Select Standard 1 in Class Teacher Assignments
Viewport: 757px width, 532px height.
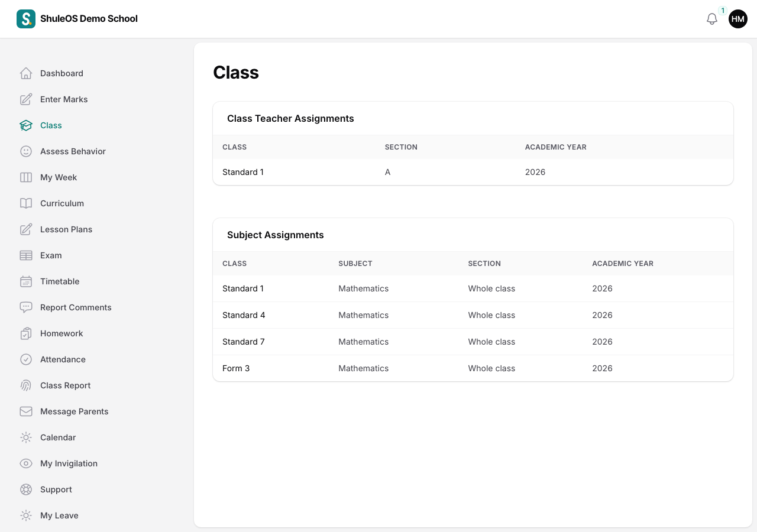click(473, 172)
